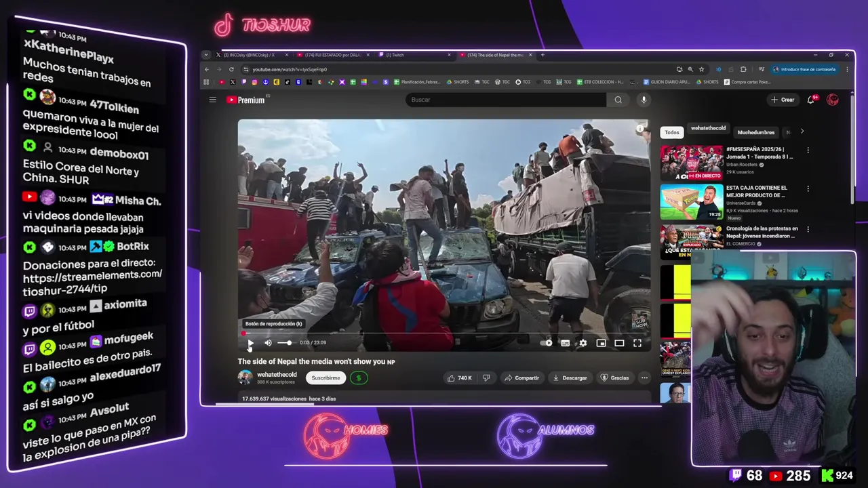Open the apps grid in bookmarks bar
The image size is (868, 488).
(x=206, y=82)
